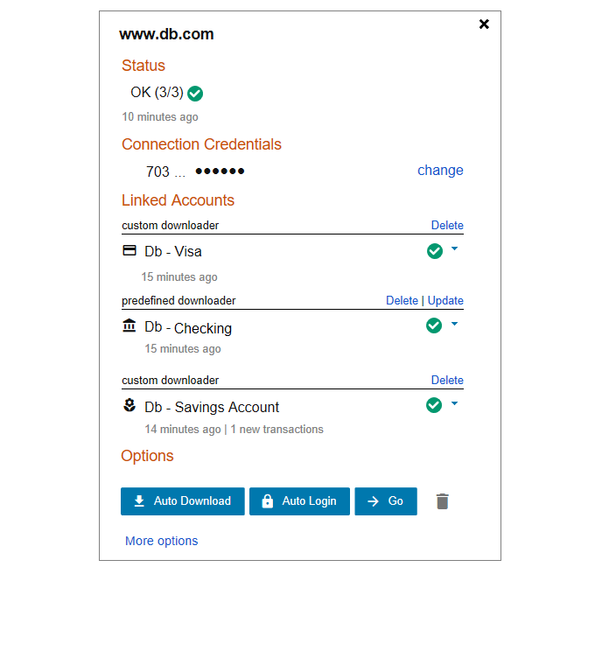
Task: Click the credit card icon beside Db - Visa
Action: (x=129, y=250)
